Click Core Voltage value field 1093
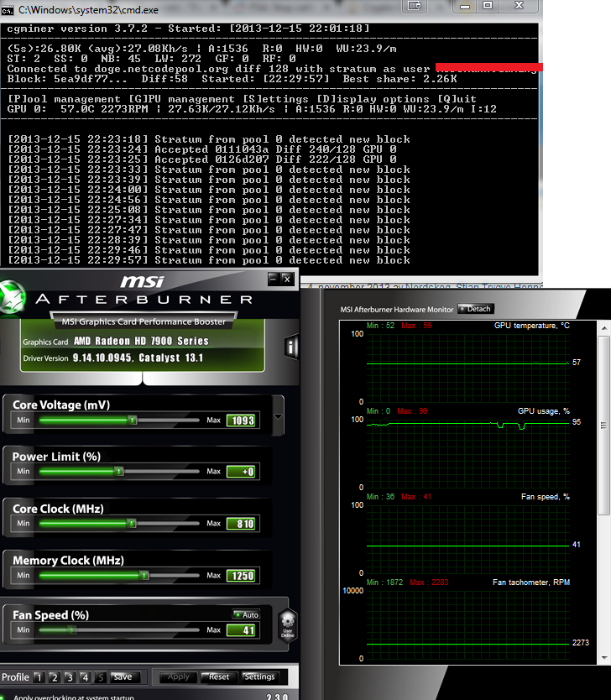Screen dimensions: 611x700 point(241,421)
